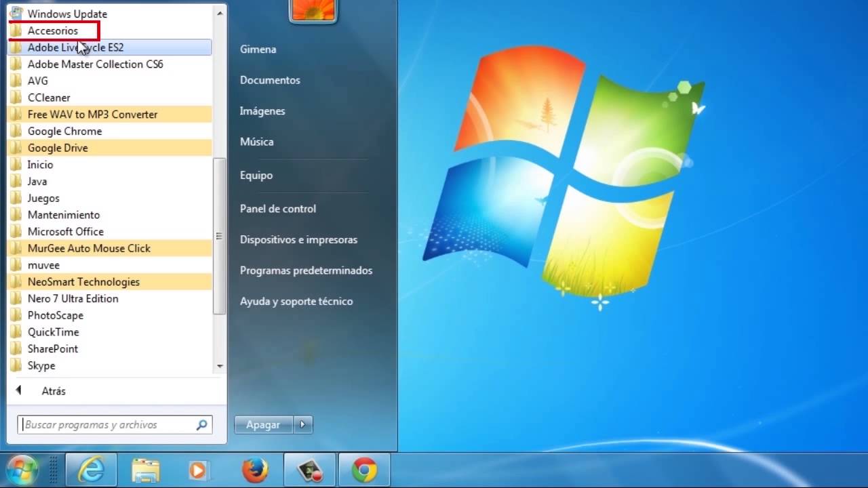This screenshot has height=488, width=868.
Task: Expand Free WAV to MP3 Converter folder
Action: (x=111, y=114)
